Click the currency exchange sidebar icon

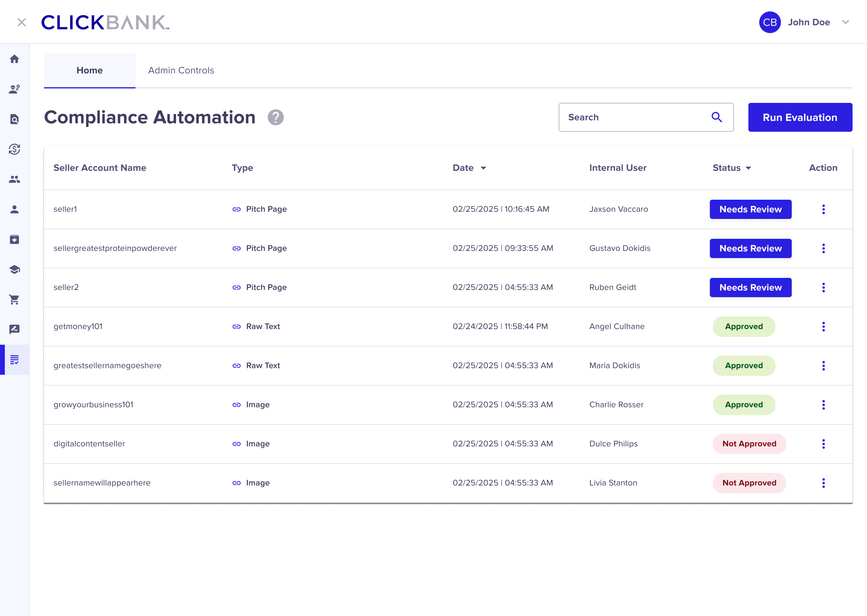tap(14, 149)
